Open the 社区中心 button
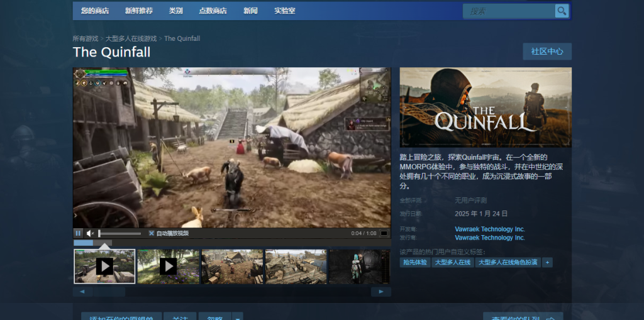644x320 pixels. tap(547, 52)
